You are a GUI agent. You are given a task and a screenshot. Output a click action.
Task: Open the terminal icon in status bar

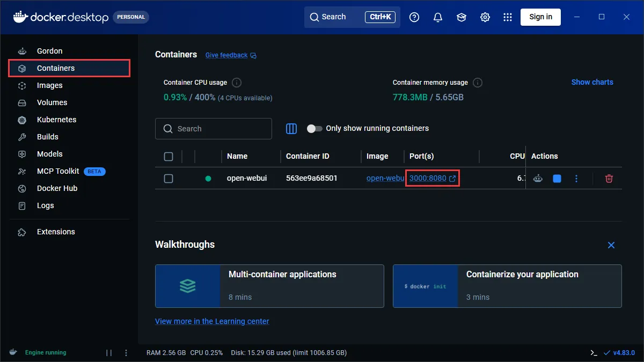pyautogui.click(x=594, y=353)
